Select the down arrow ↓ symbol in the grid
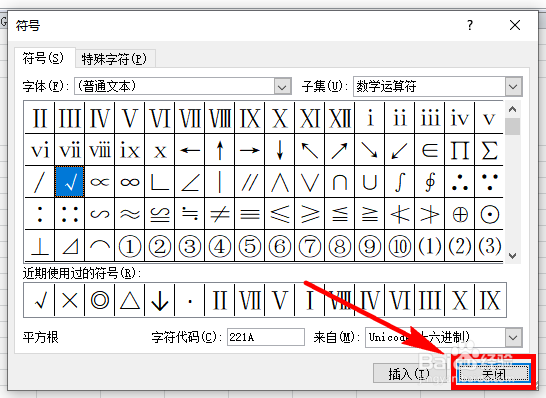The image size is (546, 398). tap(279, 150)
